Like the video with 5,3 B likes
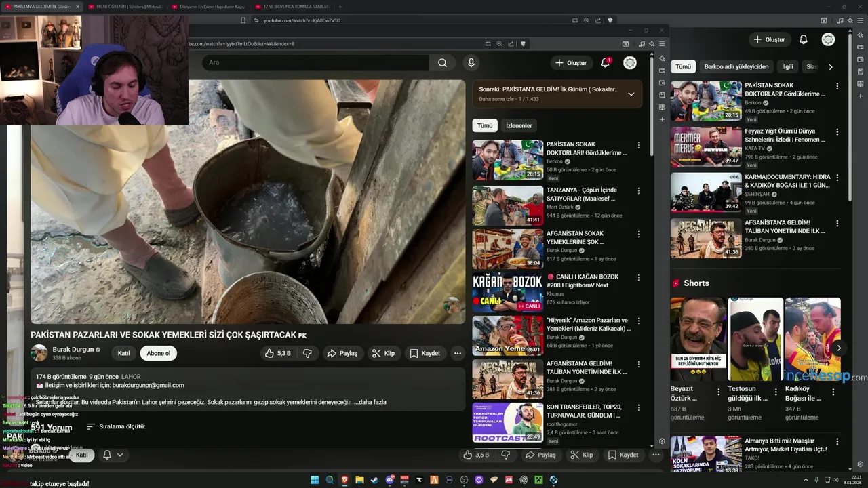 coord(279,353)
